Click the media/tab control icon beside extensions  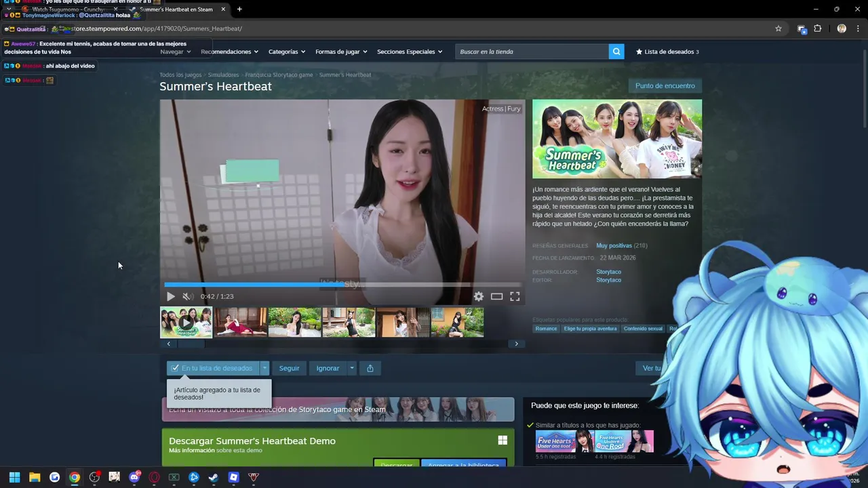coord(802,28)
